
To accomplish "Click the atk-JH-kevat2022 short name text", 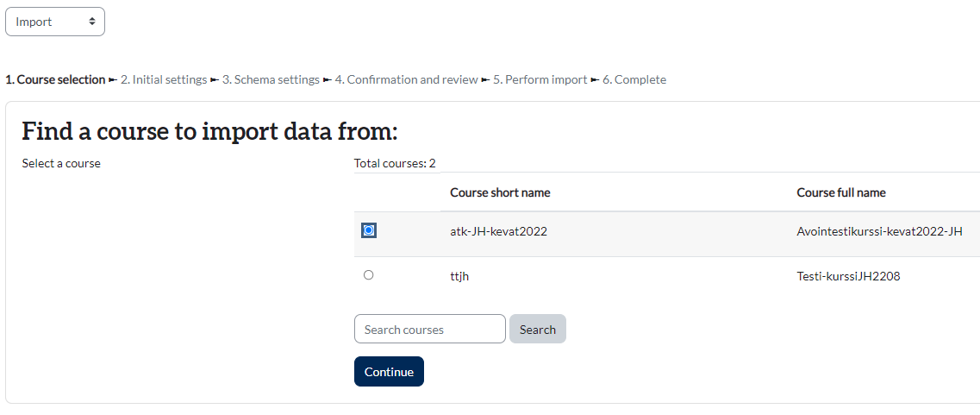I will pos(498,231).
